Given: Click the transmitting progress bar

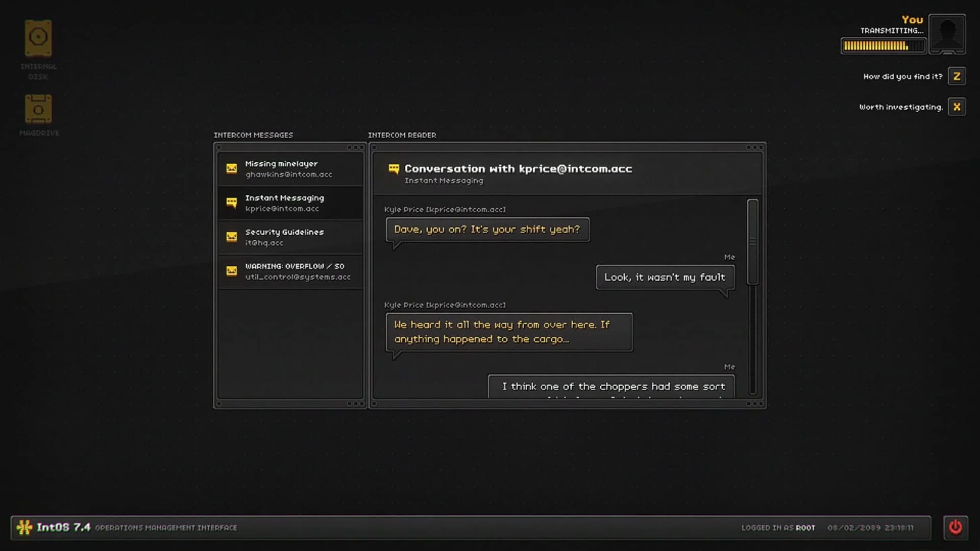Looking at the screenshot, I should pos(884,45).
